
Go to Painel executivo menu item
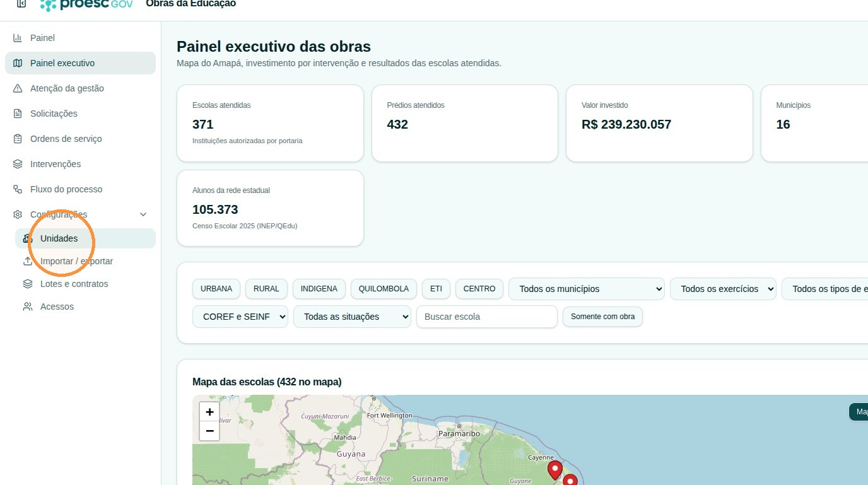click(x=80, y=63)
